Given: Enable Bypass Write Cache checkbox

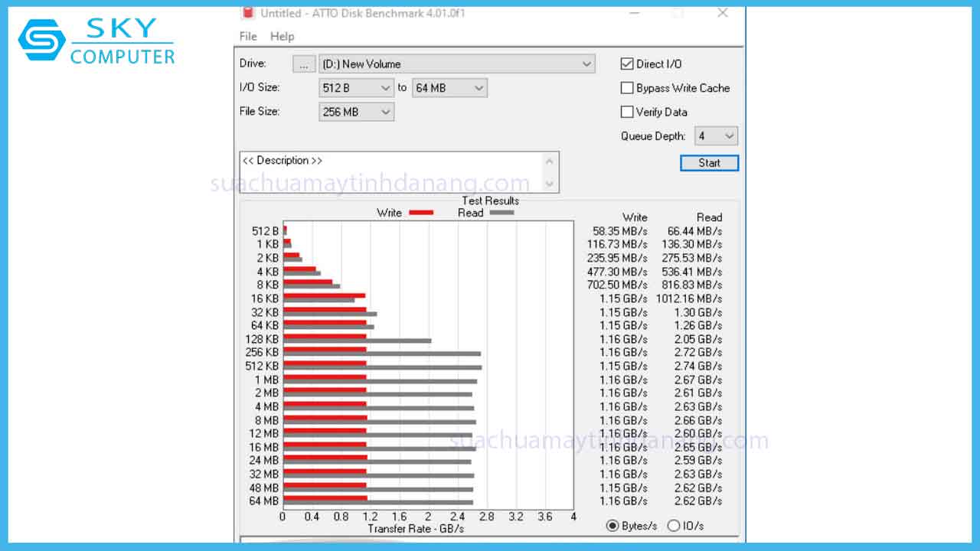Looking at the screenshot, I should [x=627, y=88].
